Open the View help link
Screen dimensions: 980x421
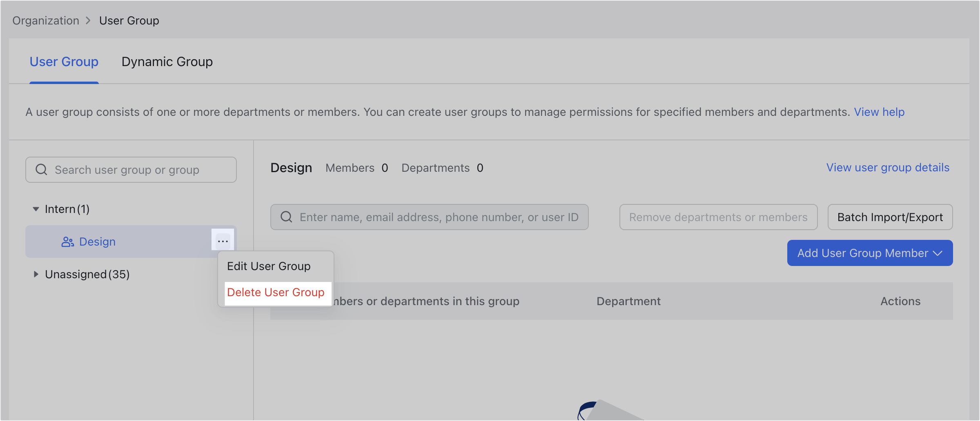click(x=879, y=112)
